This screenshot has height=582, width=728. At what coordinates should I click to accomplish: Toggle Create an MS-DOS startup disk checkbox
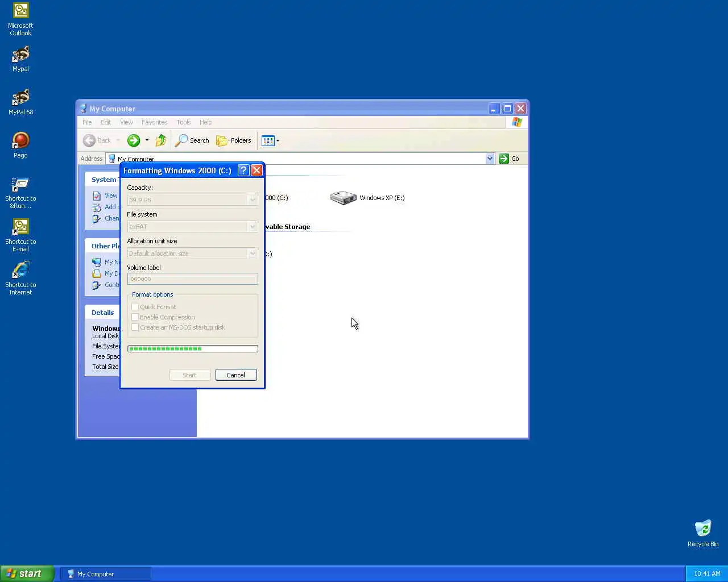135,327
